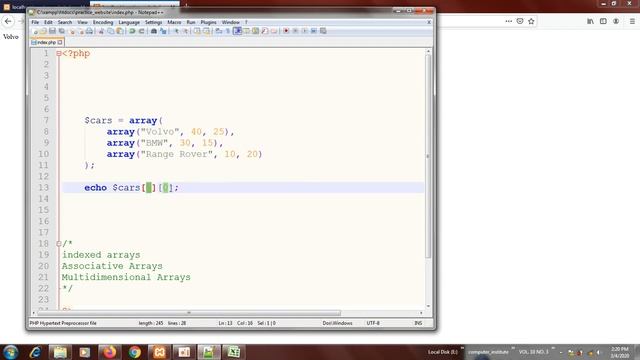
Task: Close the index.php tab with its X
Action: coord(60,42)
